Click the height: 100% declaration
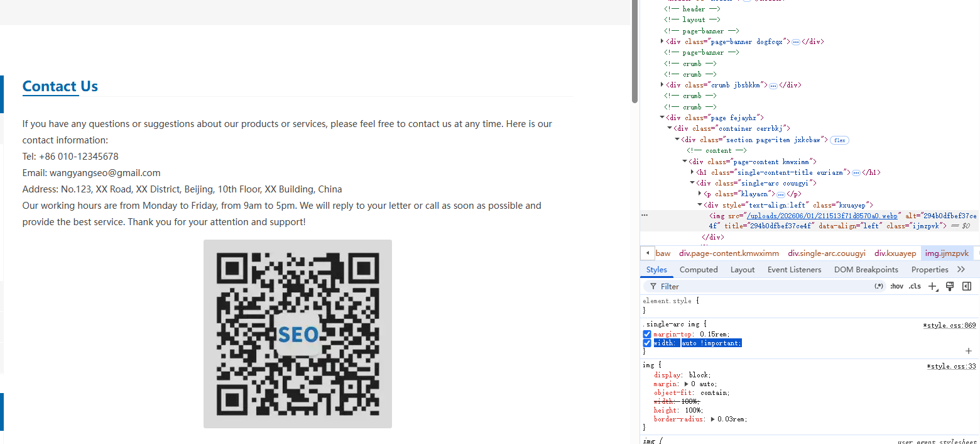 678,410
